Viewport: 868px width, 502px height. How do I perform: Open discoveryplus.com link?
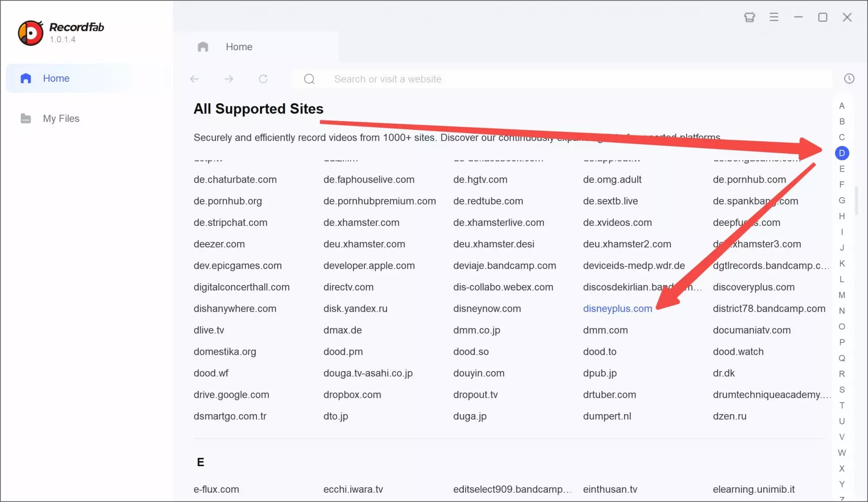(x=754, y=287)
